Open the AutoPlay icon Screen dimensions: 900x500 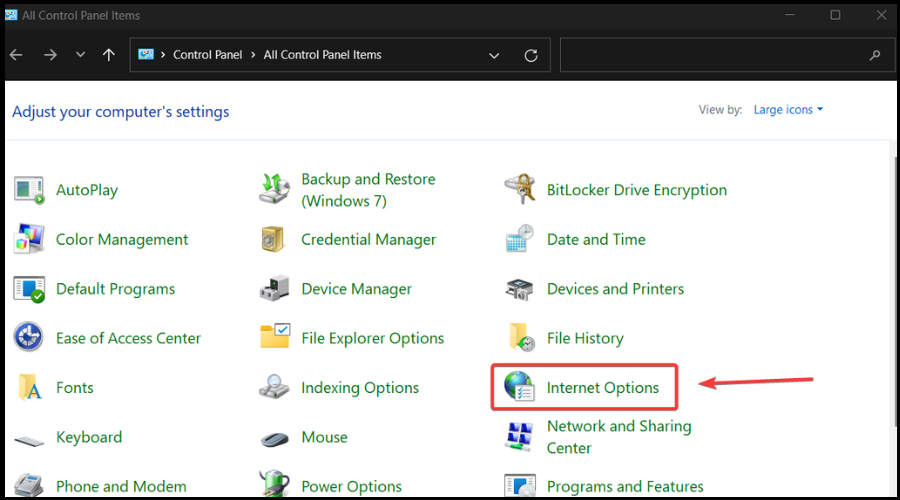(x=29, y=190)
